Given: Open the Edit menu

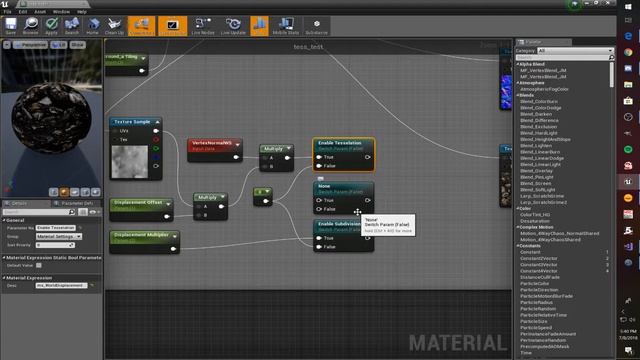Looking at the screenshot, I should point(23,12).
